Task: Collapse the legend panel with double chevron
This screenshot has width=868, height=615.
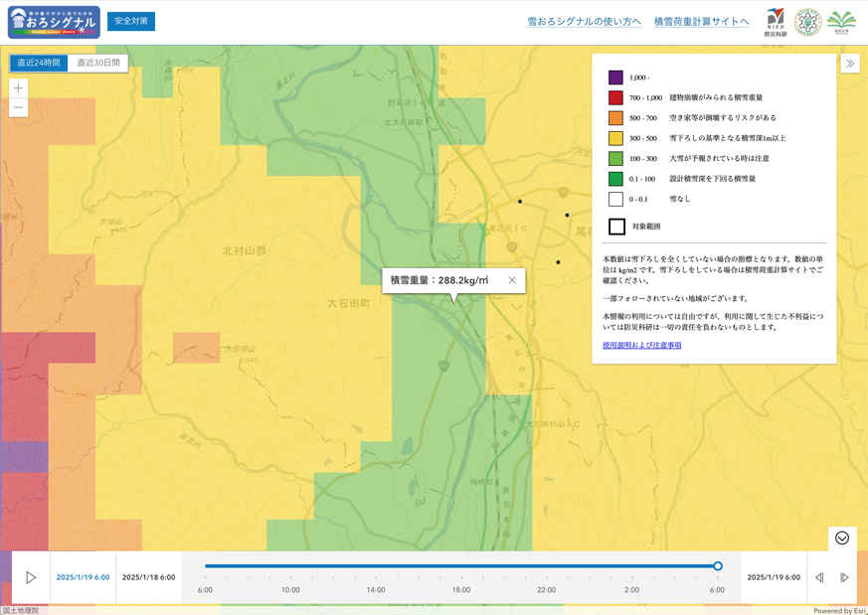Action: pos(850,64)
